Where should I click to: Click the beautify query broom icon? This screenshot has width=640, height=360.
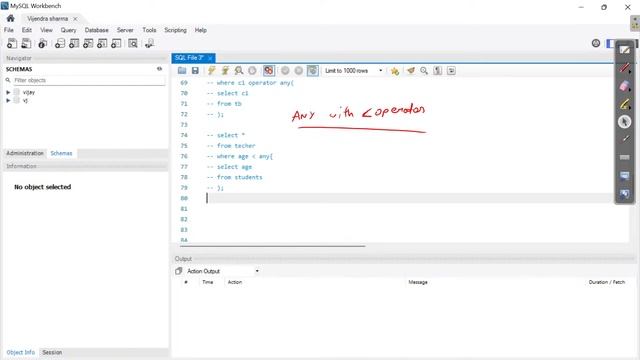pos(411,71)
